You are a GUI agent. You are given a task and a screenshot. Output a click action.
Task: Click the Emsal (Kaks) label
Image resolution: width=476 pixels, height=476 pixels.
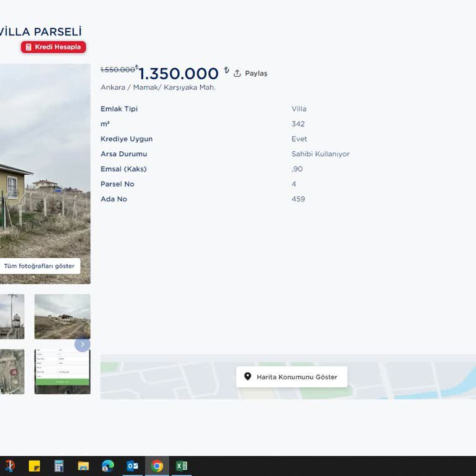(123, 169)
